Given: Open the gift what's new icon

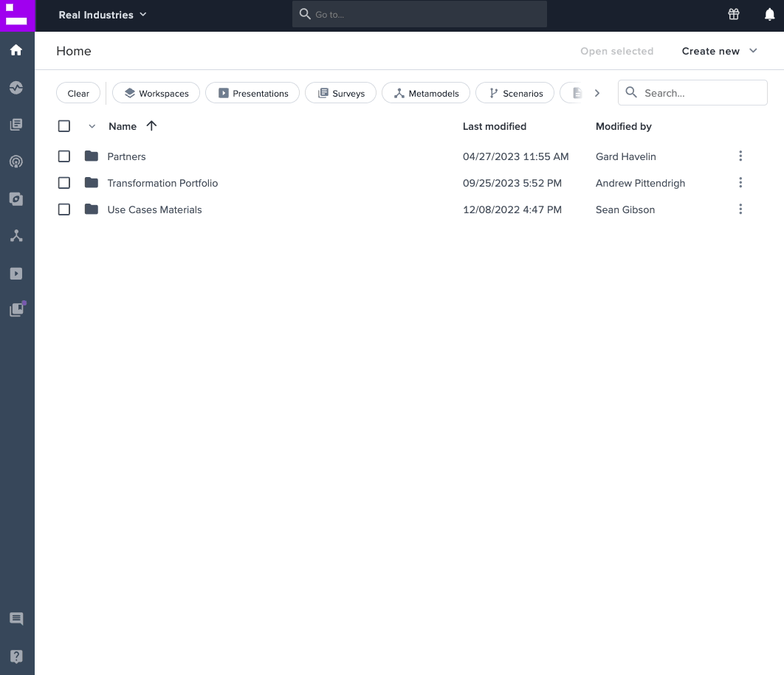Looking at the screenshot, I should [x=734, y=15].
